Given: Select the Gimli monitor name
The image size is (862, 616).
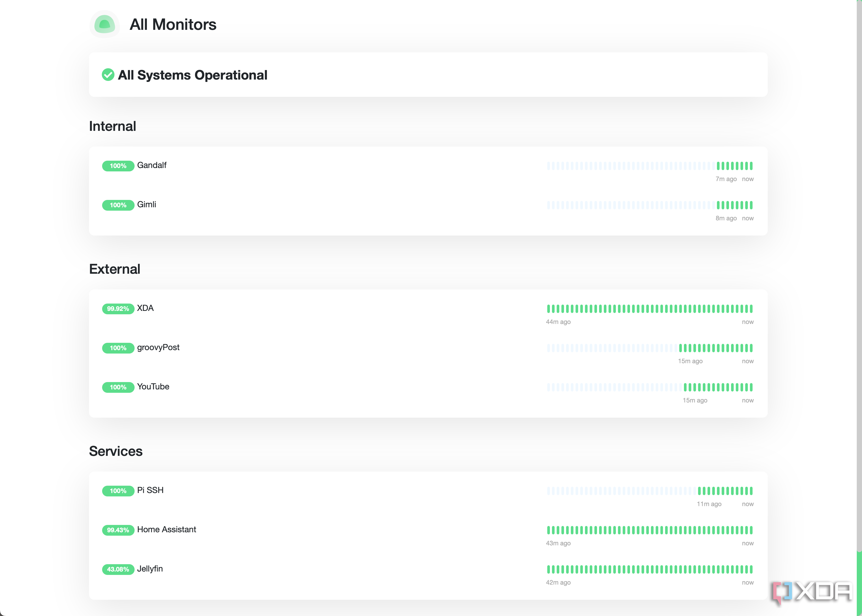Looking at the screenshot, I should tap(147, 204).
